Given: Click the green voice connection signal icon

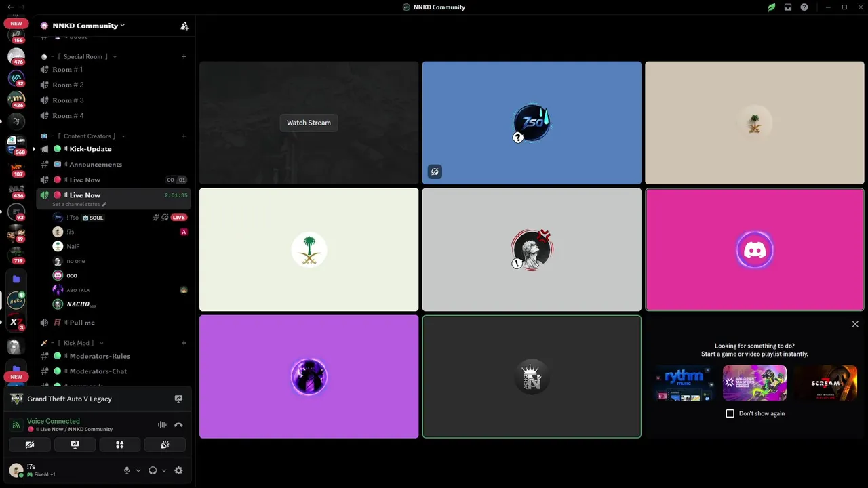Looking at the screenshot, I should point(16,425).
